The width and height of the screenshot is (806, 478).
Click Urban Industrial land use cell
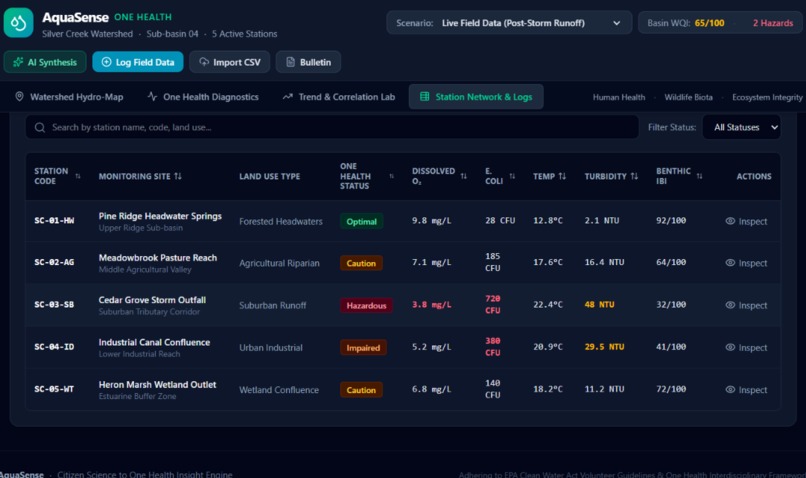tap(270, 347)
